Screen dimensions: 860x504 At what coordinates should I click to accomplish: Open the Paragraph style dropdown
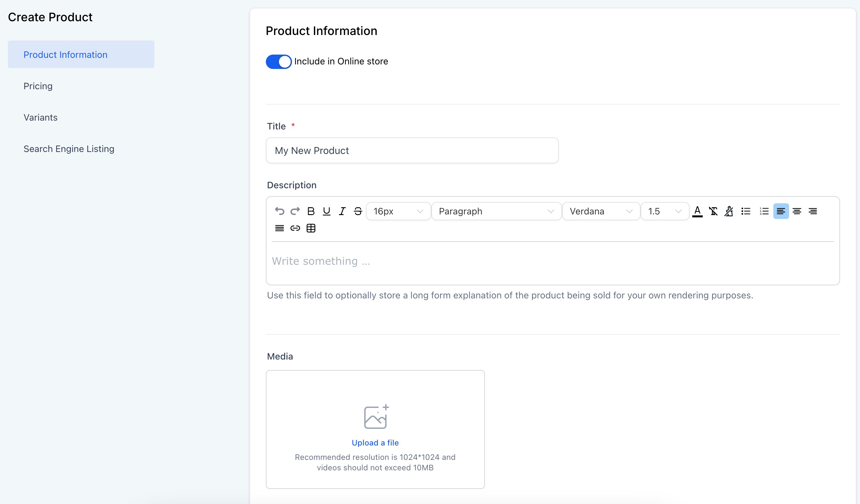(x=496, y=211)
